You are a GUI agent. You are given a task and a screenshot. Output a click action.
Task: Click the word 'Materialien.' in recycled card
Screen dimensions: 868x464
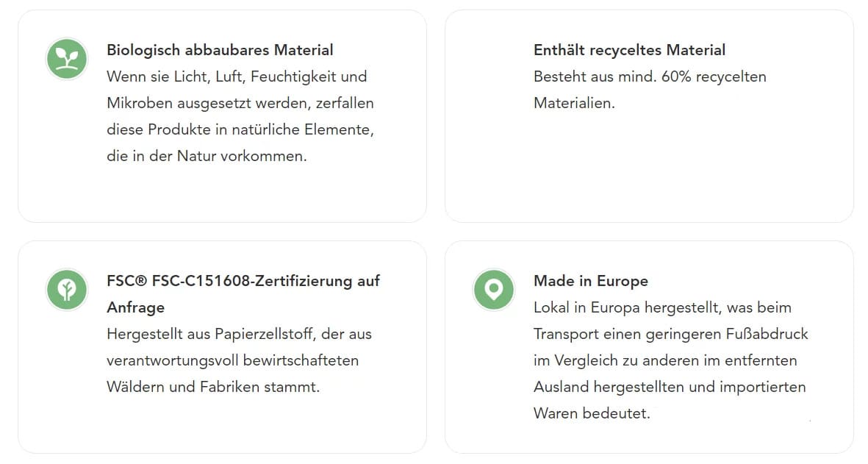(x=574, y=103)
